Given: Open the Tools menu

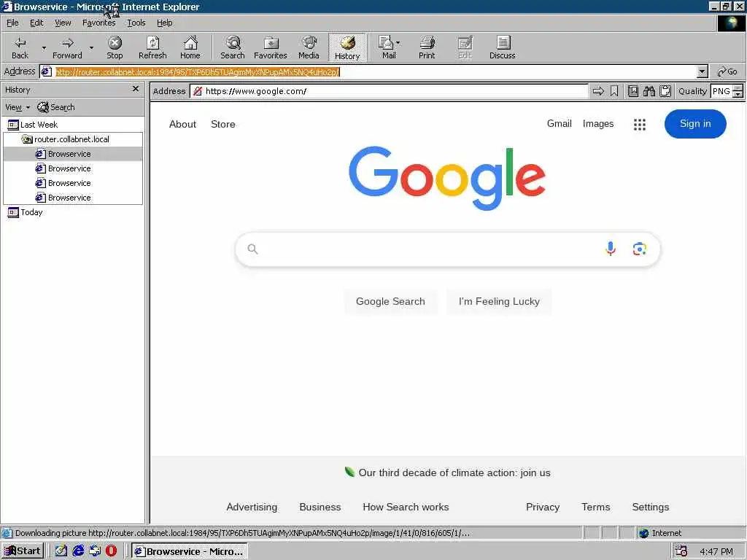Looking at the screenshot, I should pyautogui.click(x=136, y=23).
